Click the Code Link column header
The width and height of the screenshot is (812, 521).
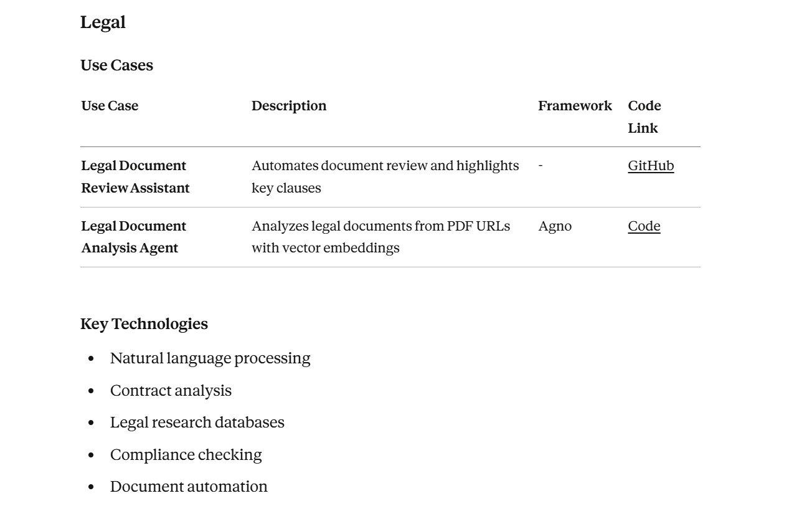click(x=644, y=117)
